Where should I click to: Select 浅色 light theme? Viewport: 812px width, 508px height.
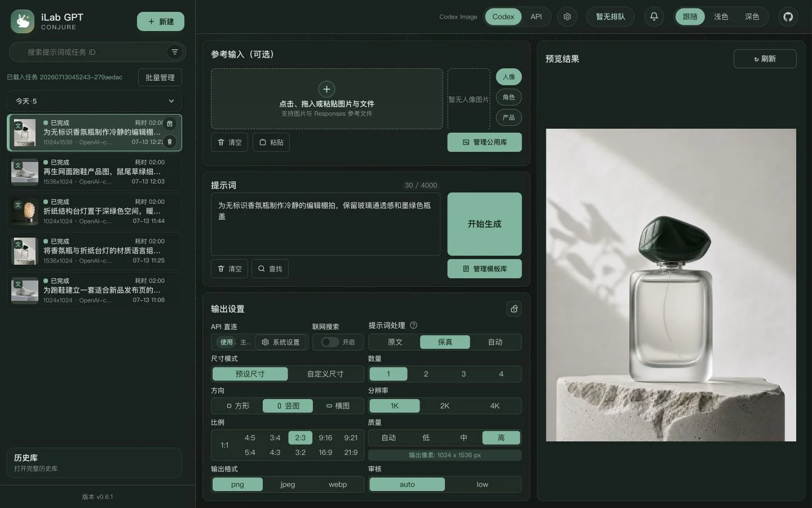coord(721,17)
